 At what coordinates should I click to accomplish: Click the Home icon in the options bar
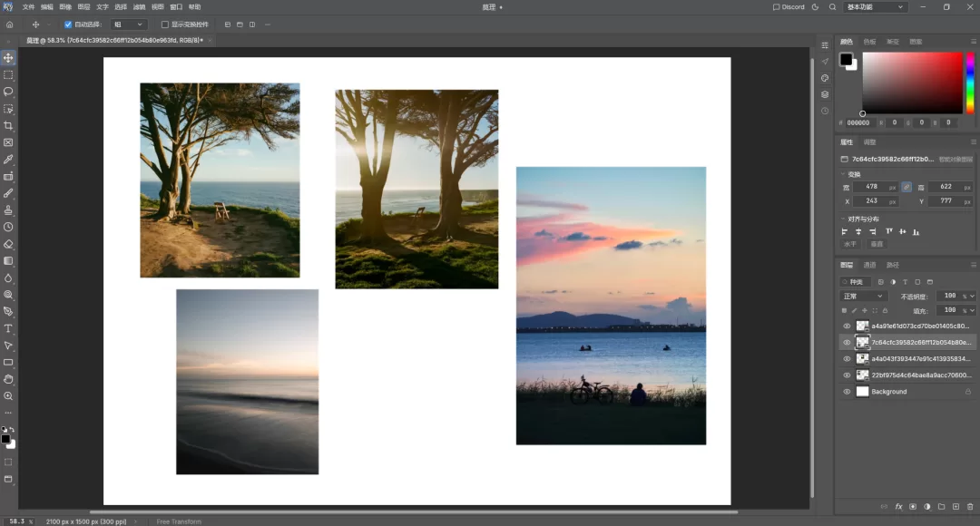tap(9, 24)
